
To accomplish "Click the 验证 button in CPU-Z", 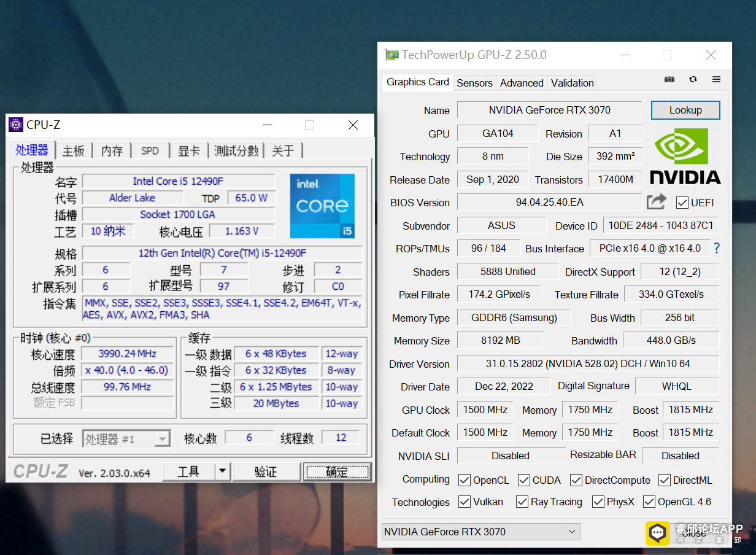I will point(266,472).
